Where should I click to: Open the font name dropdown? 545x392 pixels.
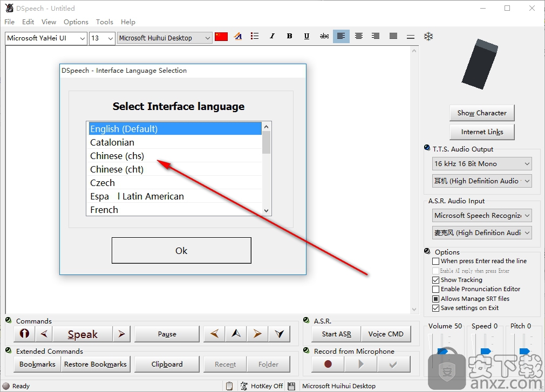coord(83,38)
